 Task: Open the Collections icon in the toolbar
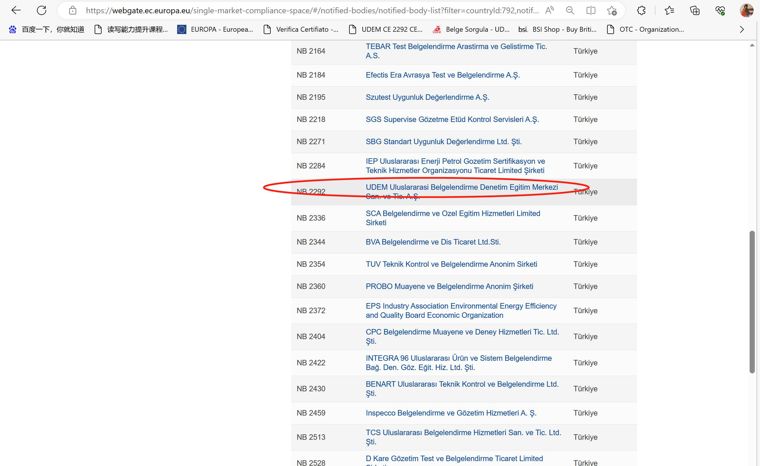coord(695,10)
